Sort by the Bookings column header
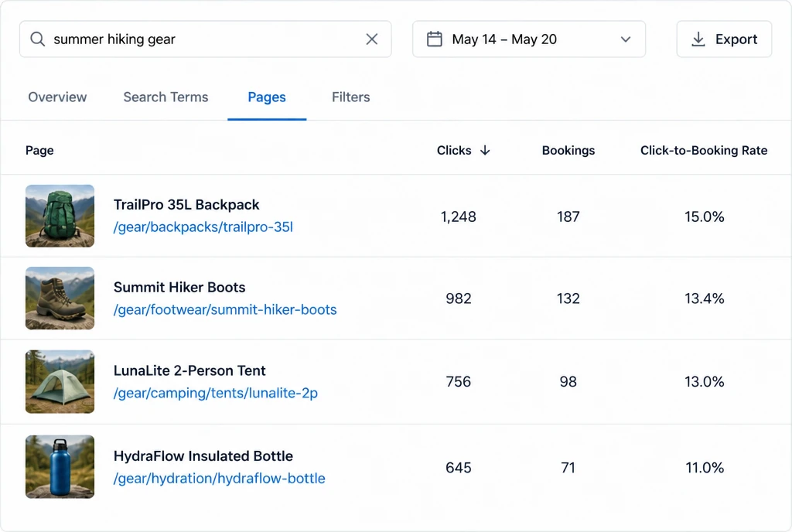Viewport: 792px width, 532px height. [x=568, y=151]
